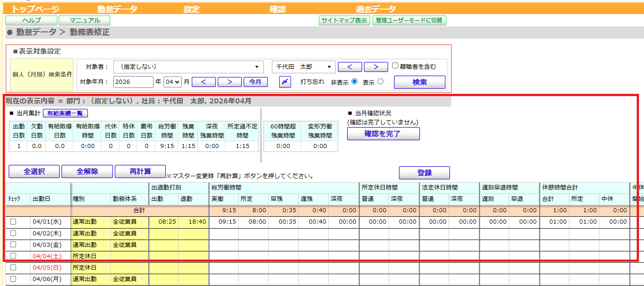
Task: Go to next employee with > arrow
Action: click(376, 66)
